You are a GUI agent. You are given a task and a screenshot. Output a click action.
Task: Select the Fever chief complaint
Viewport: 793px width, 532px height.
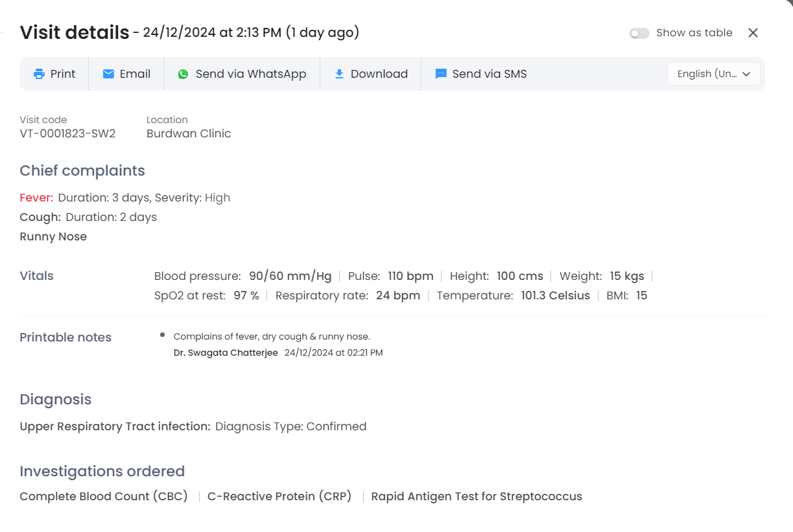click(x=36, y=198)
